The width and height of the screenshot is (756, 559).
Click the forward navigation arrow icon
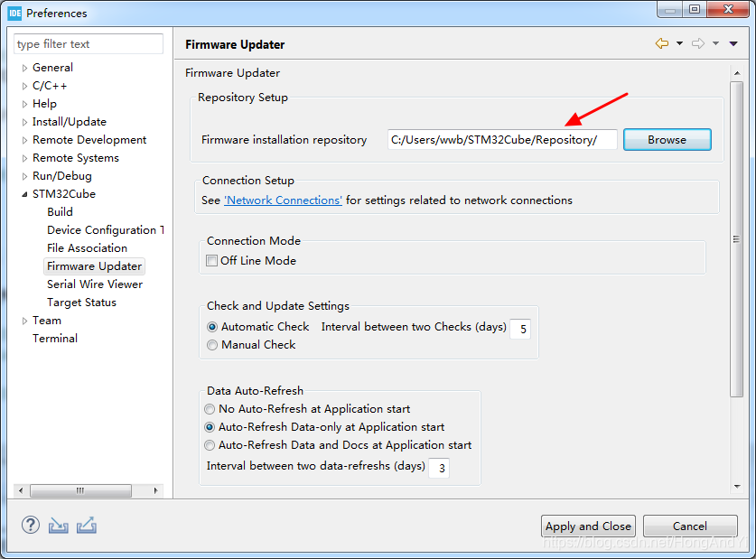click(697, 43)
